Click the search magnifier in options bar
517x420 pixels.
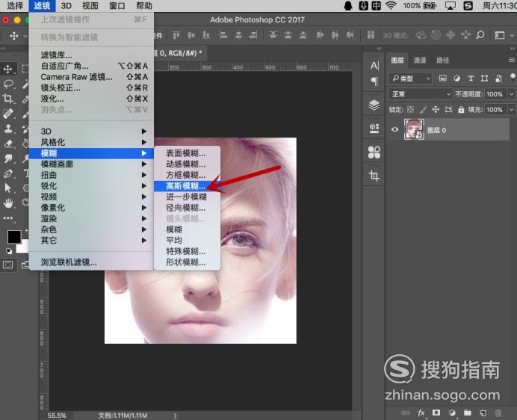tap(480, 34)
